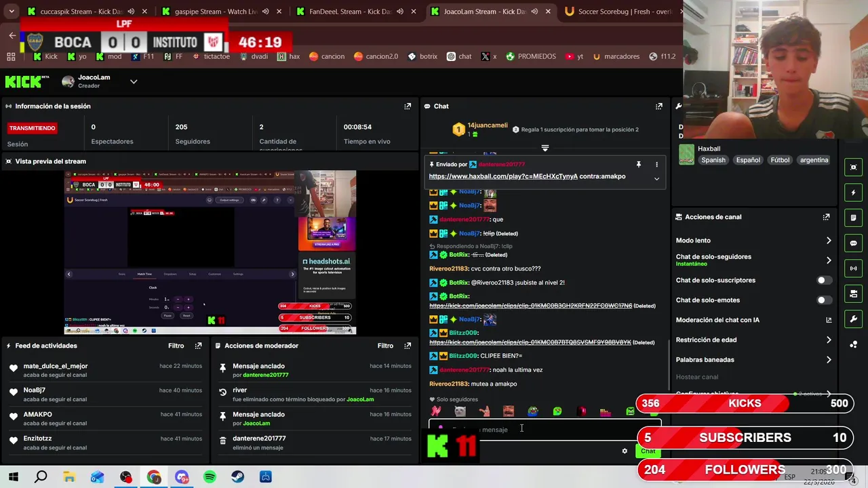The height and width of the screenshot is (488, 868).
Task: Select the white cat emote
Action: [460, 411]
